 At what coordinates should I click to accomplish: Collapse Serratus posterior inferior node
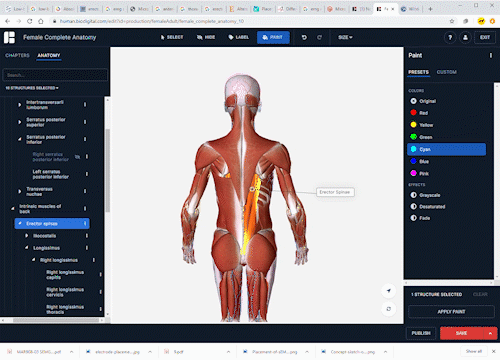pyautogui.click(x=20, y=139)
